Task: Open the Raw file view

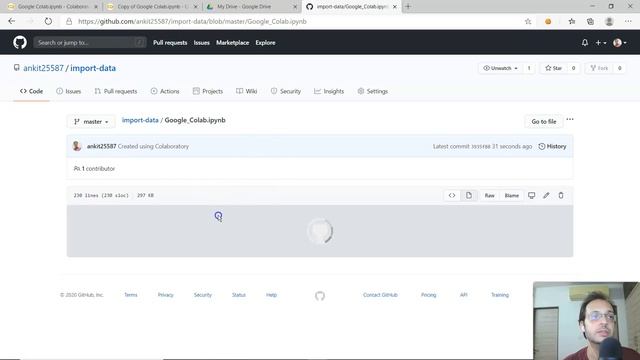Action: pyautogui.click(x=489, y=196)
